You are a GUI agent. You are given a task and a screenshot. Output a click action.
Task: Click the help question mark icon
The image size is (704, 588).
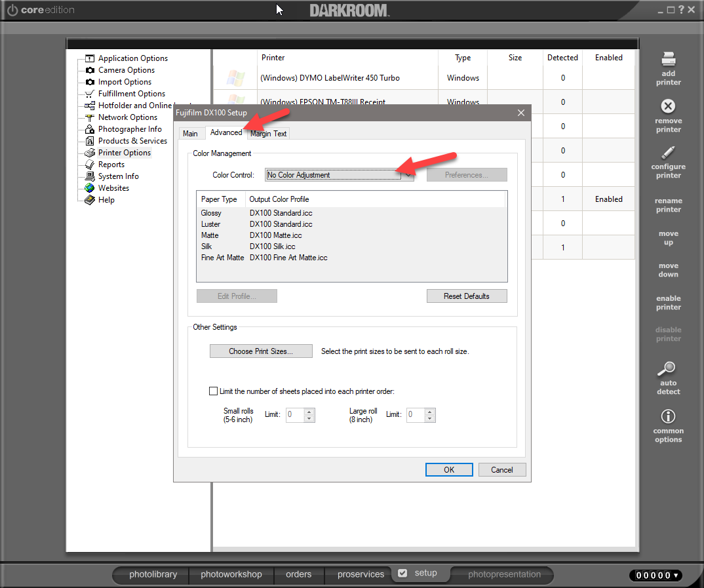coord(682,9)
